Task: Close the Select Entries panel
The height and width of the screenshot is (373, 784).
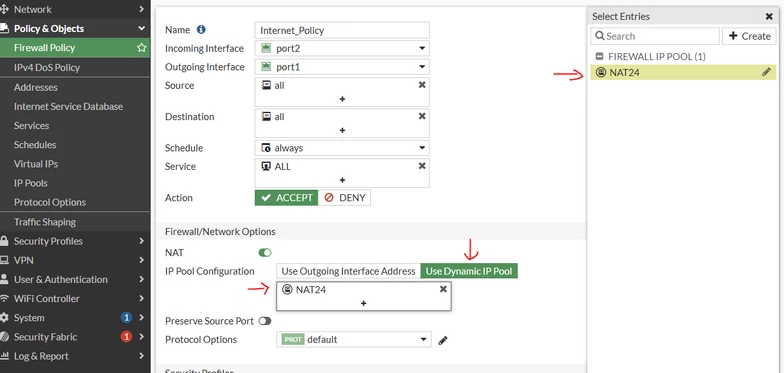Action: tap(769, 16)
